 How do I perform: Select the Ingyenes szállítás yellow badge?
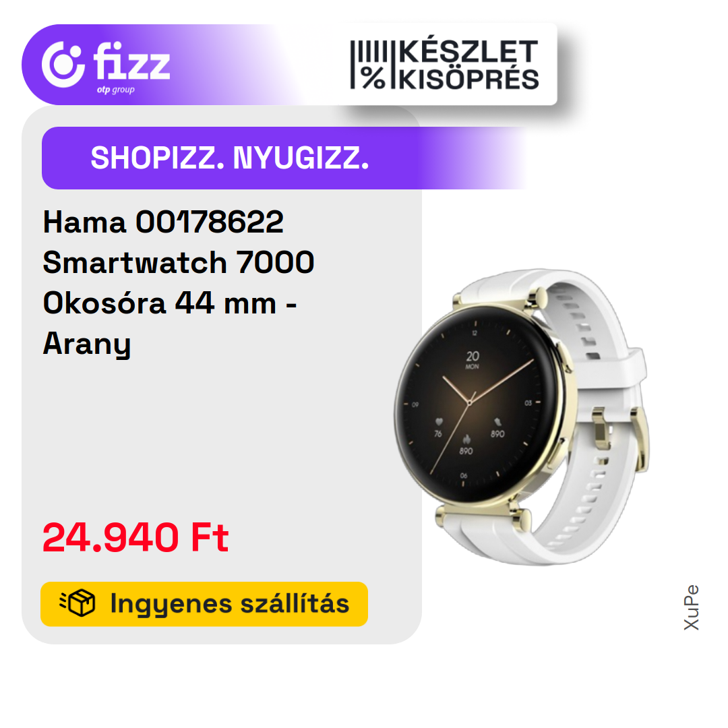pos(204,603)
